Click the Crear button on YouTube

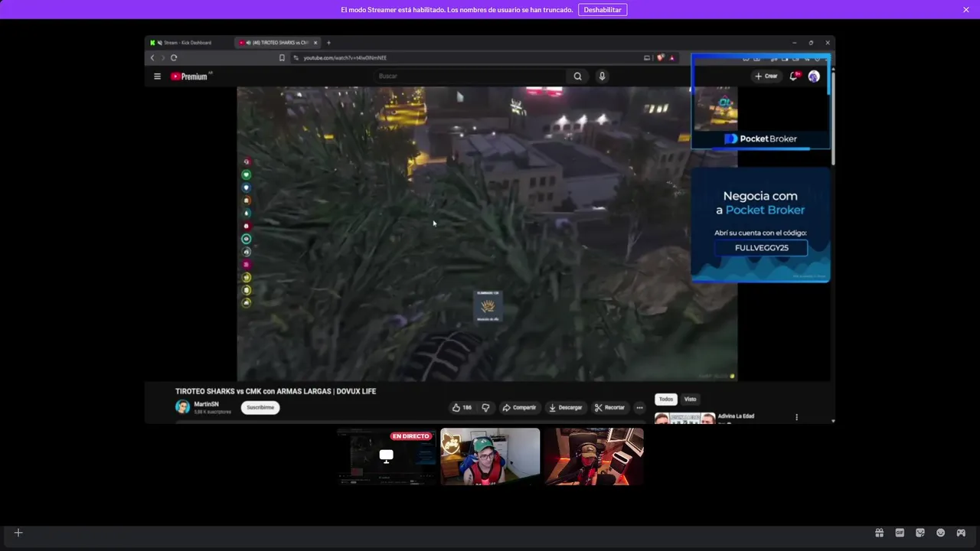point(766,77)
